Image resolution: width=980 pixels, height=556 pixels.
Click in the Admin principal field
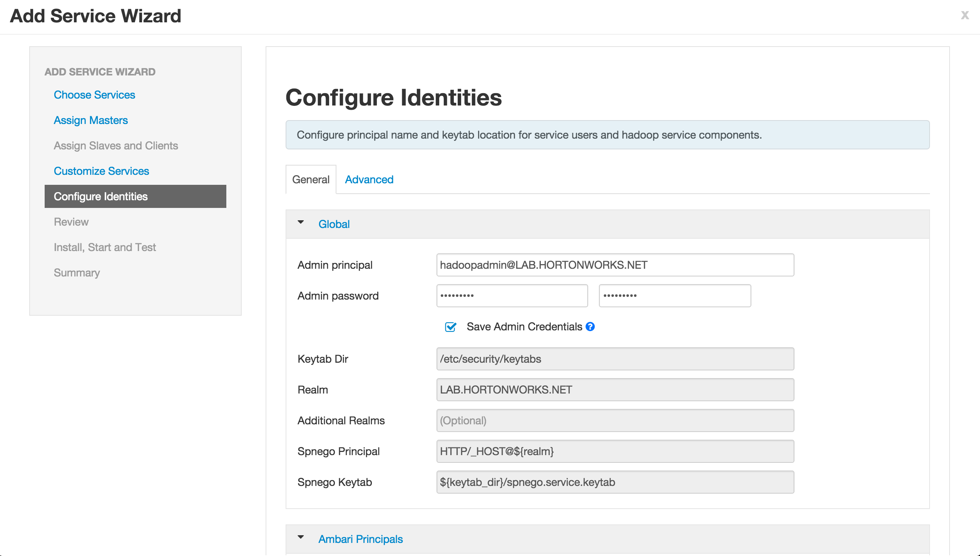[x=615, y=265]
